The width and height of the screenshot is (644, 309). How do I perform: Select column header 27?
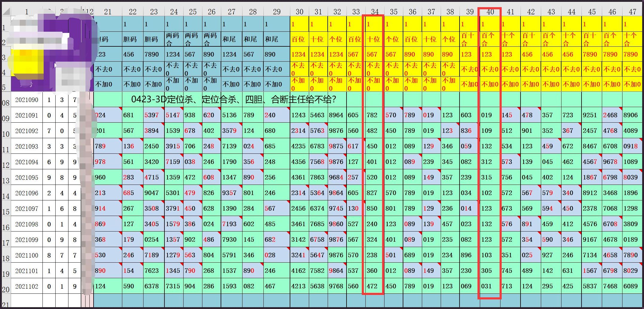tap(231, 12)
